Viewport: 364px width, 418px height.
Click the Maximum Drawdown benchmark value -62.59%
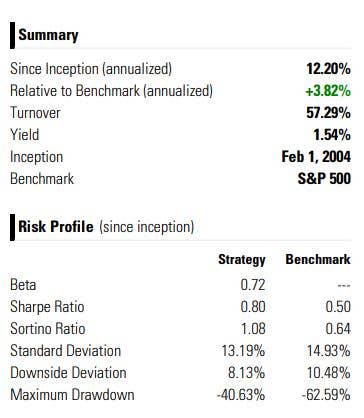click(x=326, y=395)
